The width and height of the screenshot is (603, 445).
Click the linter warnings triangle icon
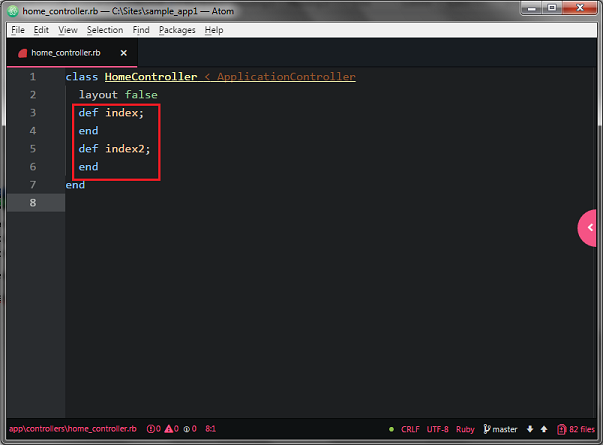171,429
